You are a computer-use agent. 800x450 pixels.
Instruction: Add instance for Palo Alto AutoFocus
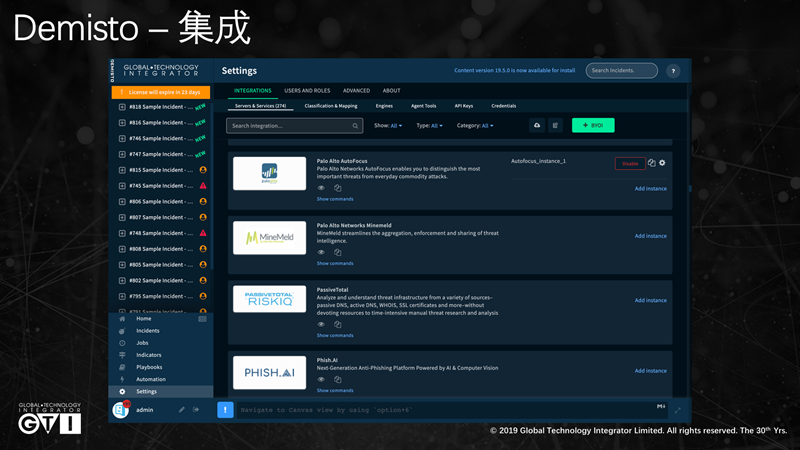pos(651,189)
